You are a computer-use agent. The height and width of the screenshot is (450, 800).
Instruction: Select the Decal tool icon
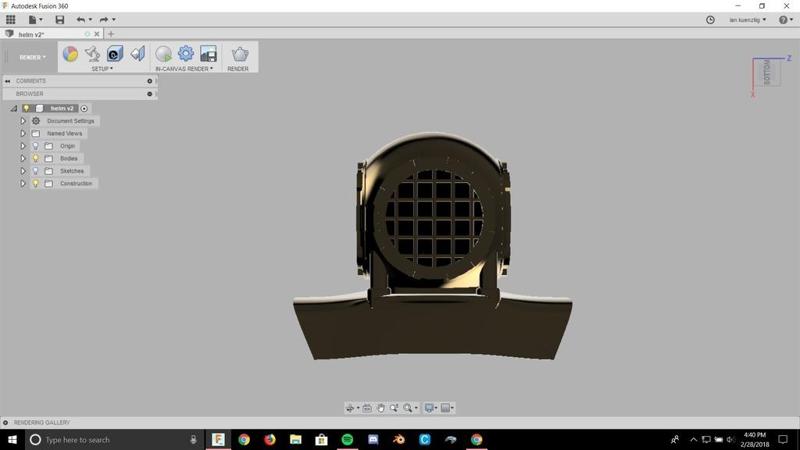[115, 54]
